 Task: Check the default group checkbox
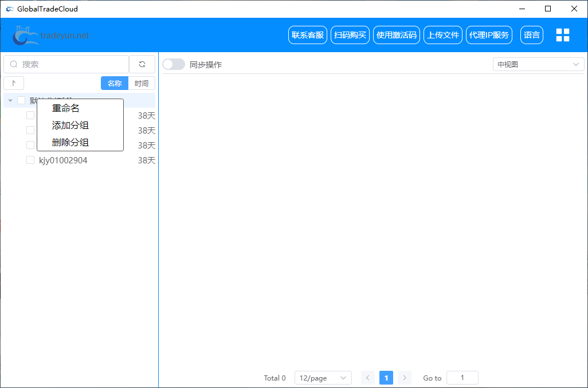[21, 100]
